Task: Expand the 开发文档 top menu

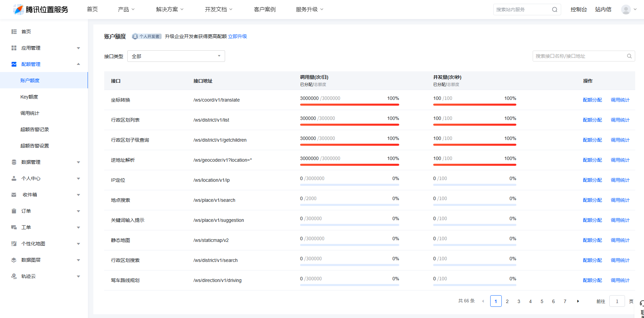Action: coord(219,10)
